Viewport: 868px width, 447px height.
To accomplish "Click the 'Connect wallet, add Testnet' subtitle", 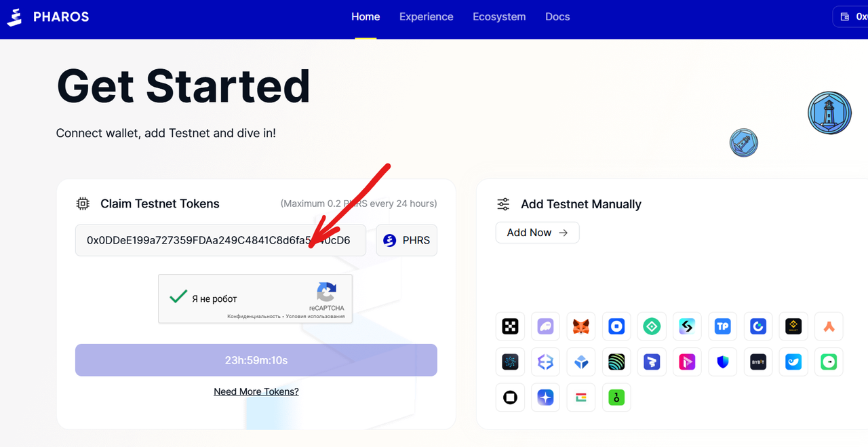I will point(166,133).
